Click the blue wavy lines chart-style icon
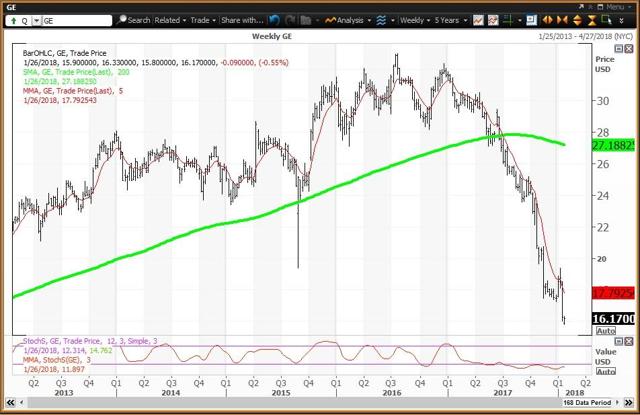Screen dimensions: 640x415 click(381, 20)
